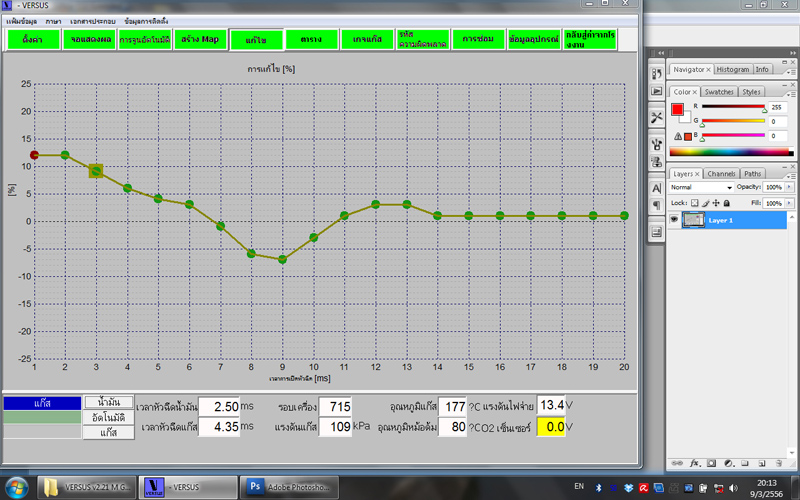Image resolution: width=800 pixels, height=500 pixels.
Task: Switch to the Channels tab
Action: [721, 173]
